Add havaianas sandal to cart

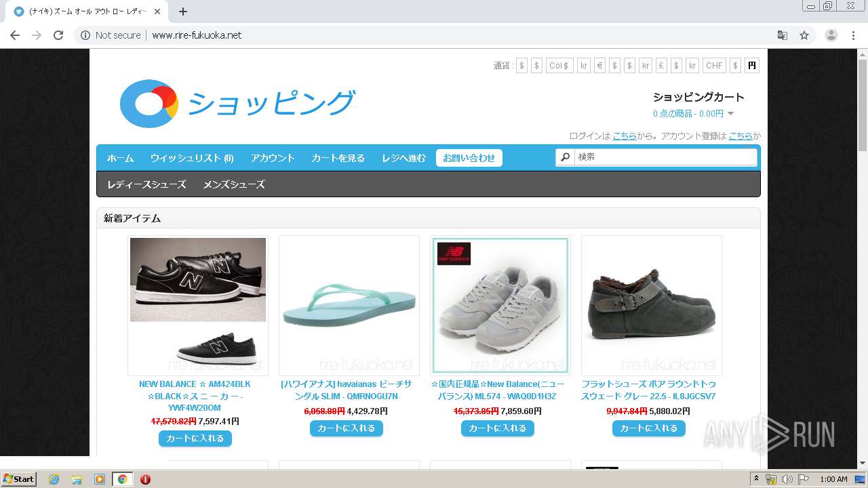tap(347, 428)
